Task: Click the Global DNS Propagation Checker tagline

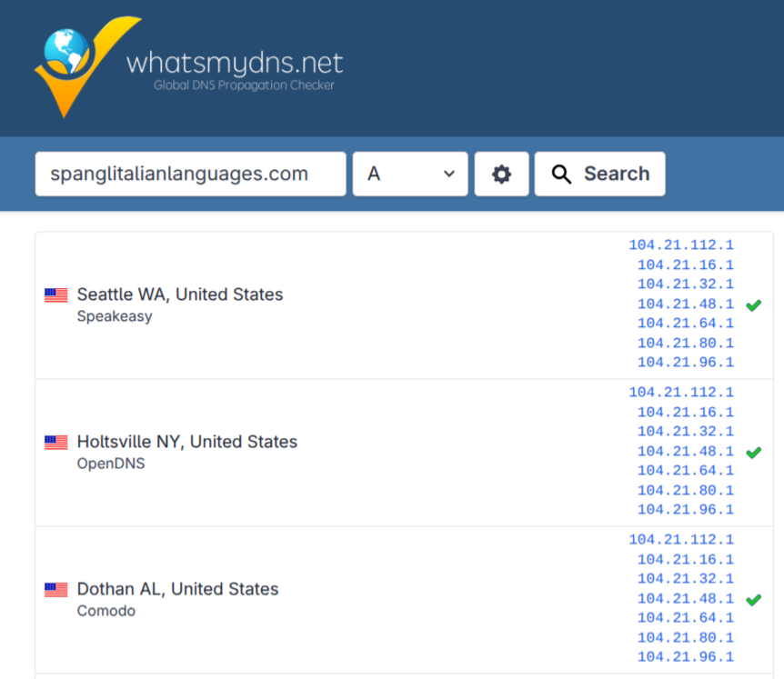Action: 244,85
